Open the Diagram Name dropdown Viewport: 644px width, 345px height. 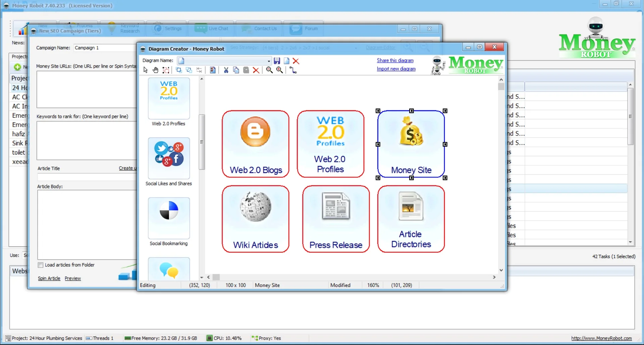tap(269, 61)
